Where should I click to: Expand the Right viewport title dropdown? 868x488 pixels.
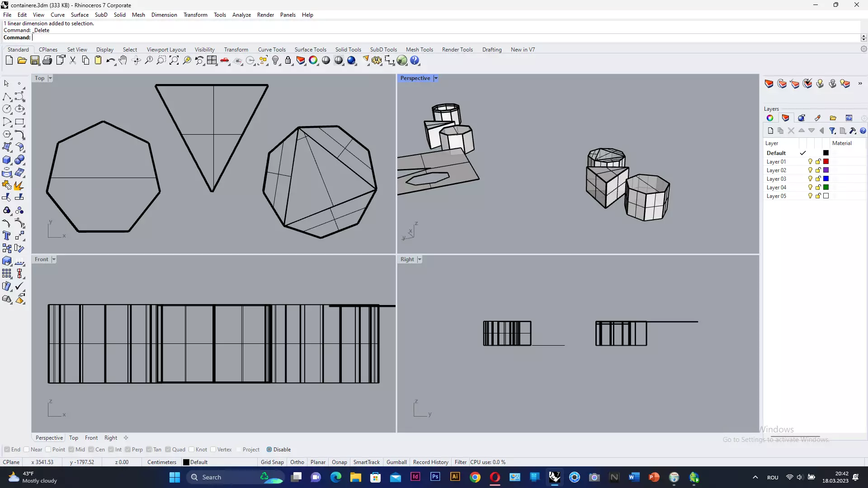point(420,259)
